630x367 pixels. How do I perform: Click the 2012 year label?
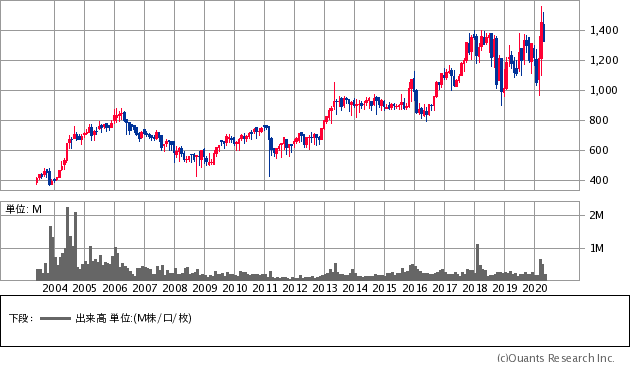coord(295,288)
